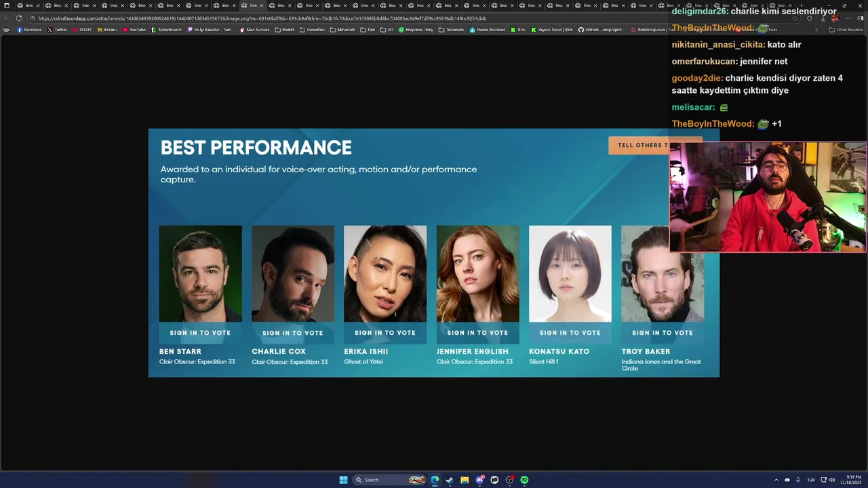The image size is (868, 488).
Task: Click Sign In To Vote under Charlie Cox
Action: 293,333
